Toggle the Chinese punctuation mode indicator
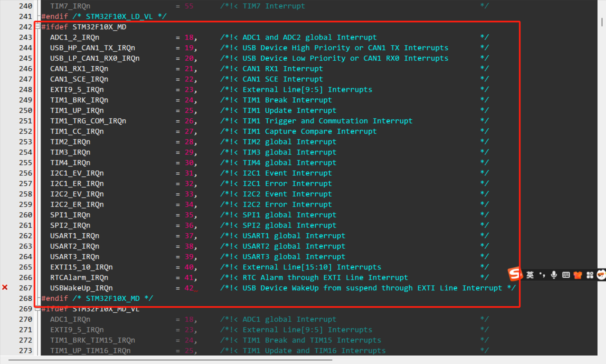The image size is (606, 364). [542, 274]
